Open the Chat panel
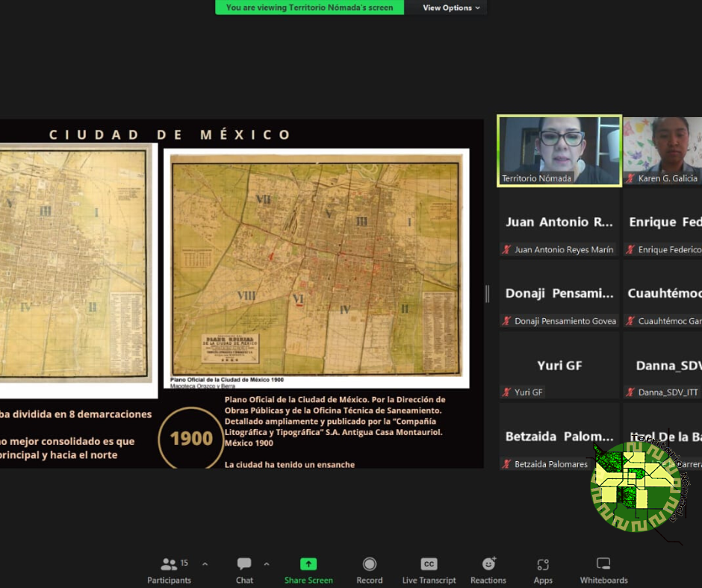 pos(244,570)
